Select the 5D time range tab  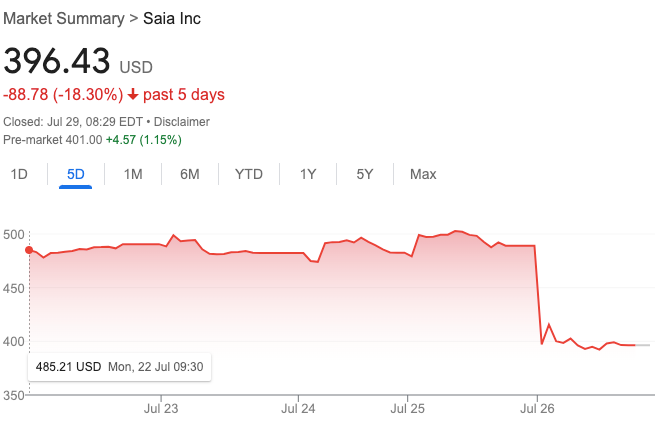point(76,174)
